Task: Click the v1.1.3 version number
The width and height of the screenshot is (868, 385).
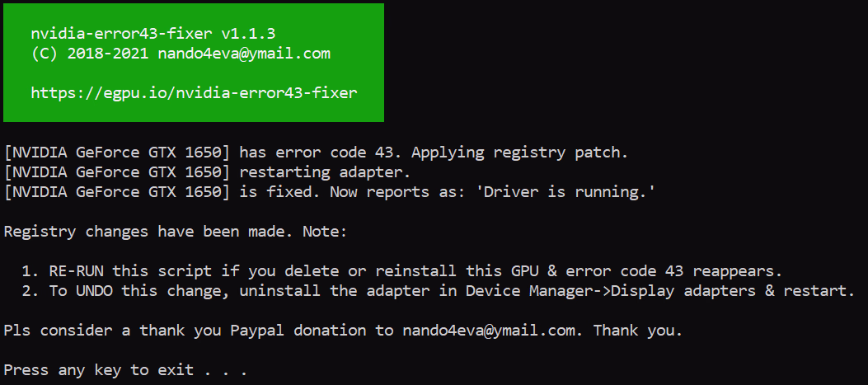Action: [x=252, y=34]
